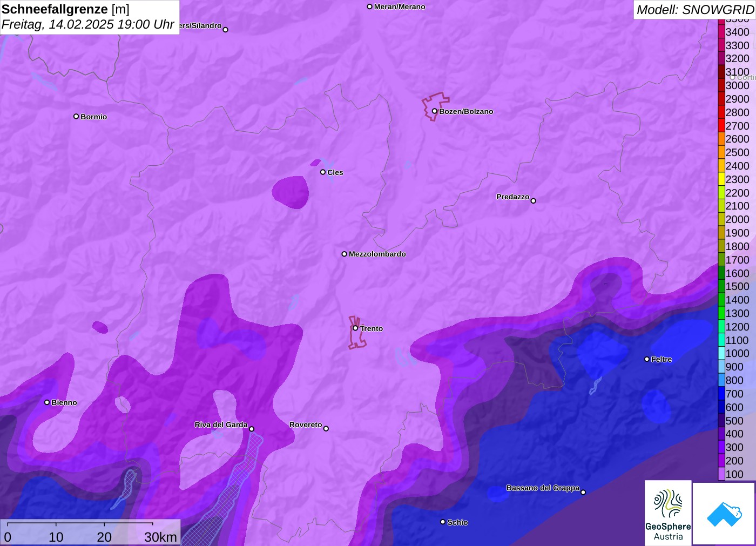Click the Meran/Merano city marker
This screenshot has height=546, width=756.
pos(369,6)
